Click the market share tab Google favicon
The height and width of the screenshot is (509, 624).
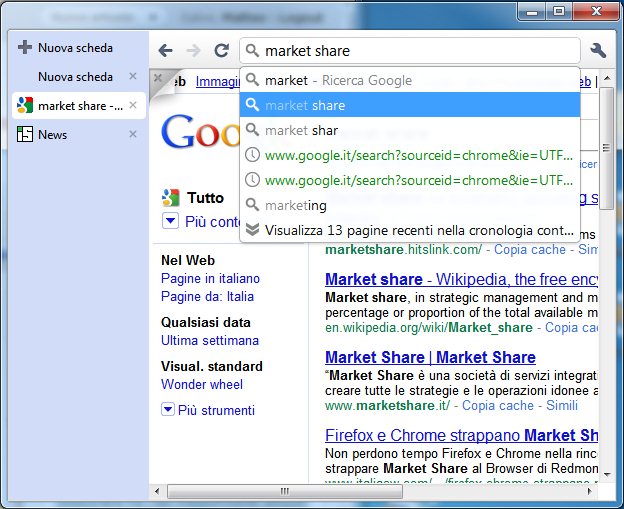[x=25, y=105]
